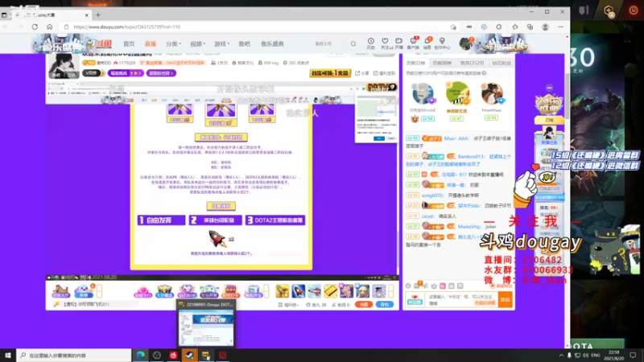Click 英雄台词配音 stage button in stream
The height and width of the screenshot is (362, 644).
point(215,220)
